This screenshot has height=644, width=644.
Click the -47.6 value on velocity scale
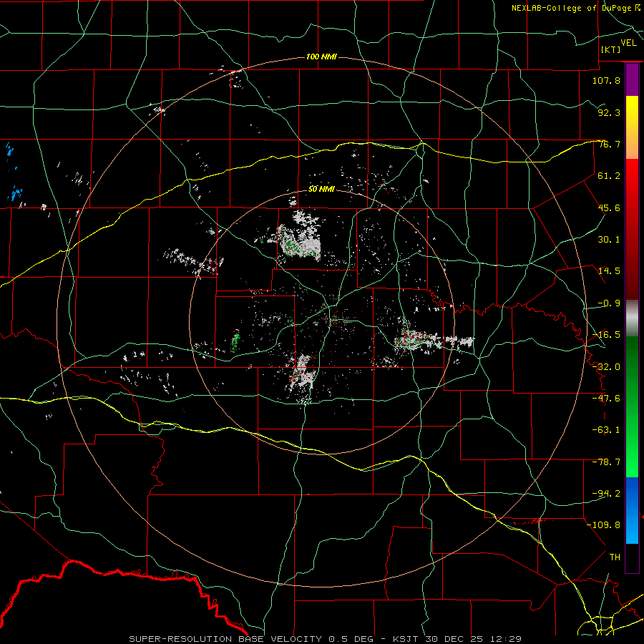click(606, 399)
